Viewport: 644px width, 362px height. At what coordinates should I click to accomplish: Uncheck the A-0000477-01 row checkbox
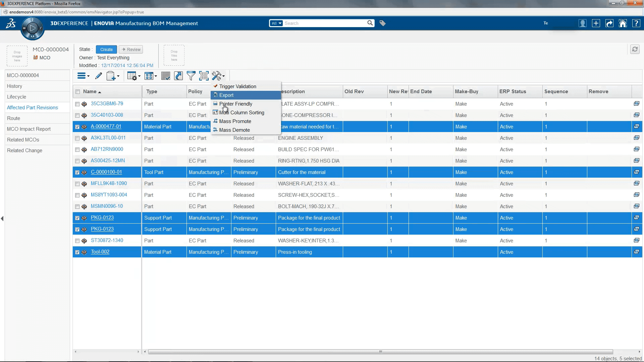tap(77, 127)
